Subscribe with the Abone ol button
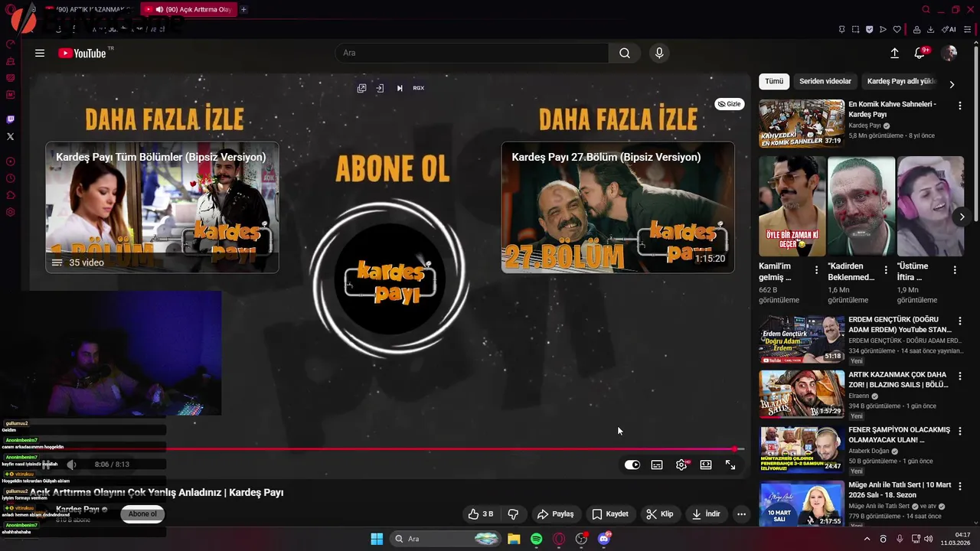 [142, 514]
